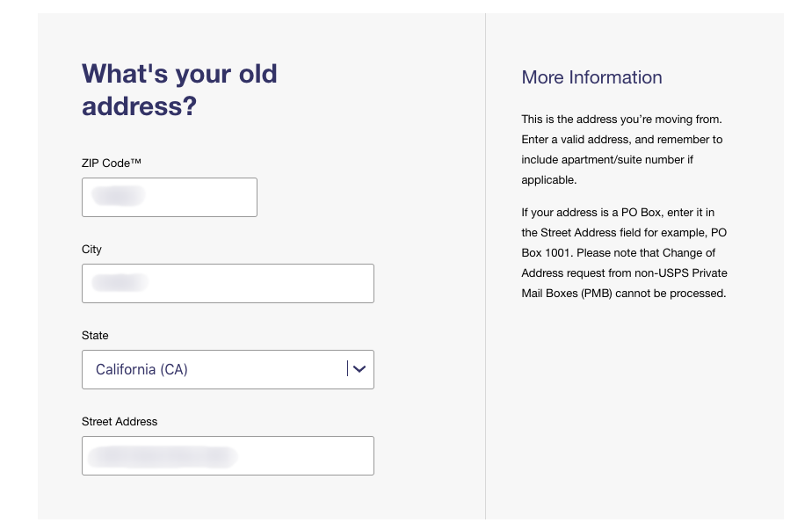The height and width of the screenshot is (530, 812).
Task: Click the ZIP Code™ field label
Action: pos(112,163)
